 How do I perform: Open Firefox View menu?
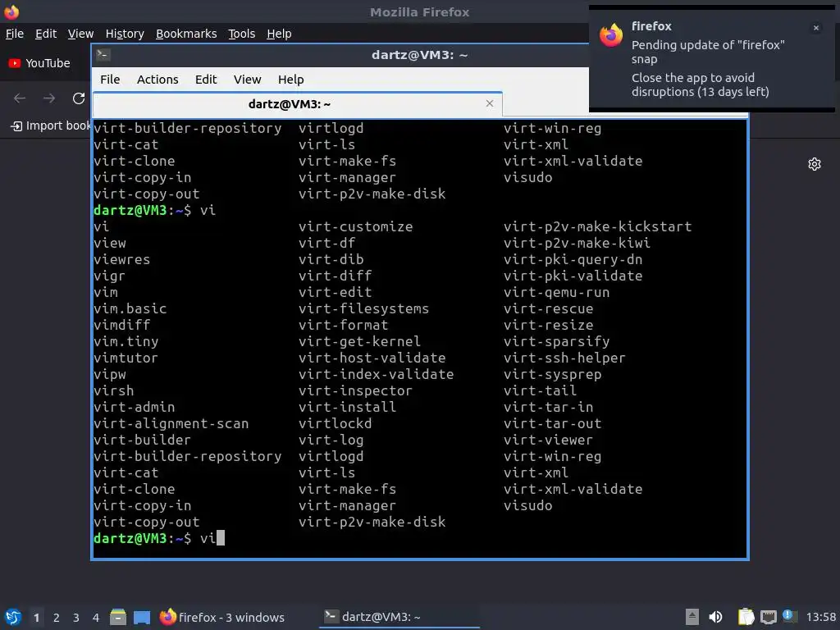(x=80, y=34)
